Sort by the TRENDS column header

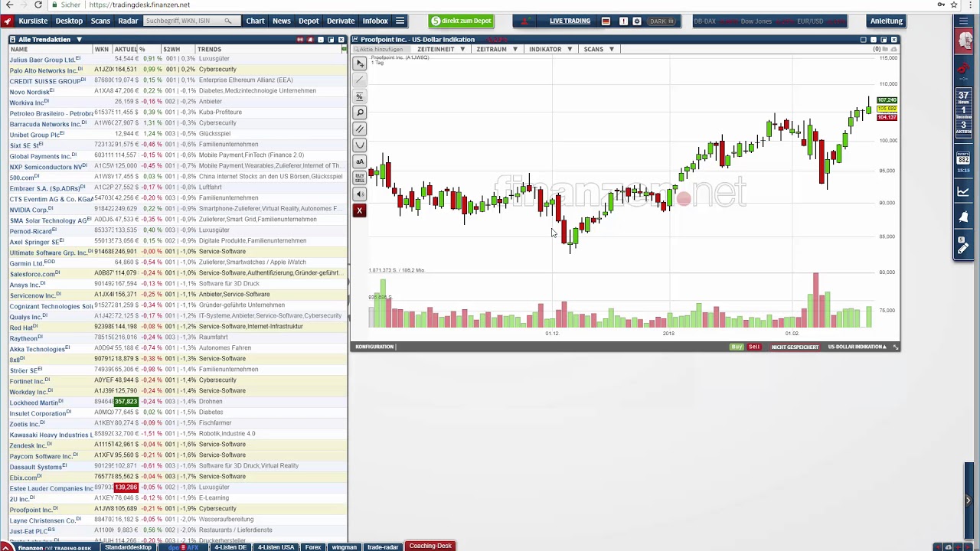point(209,49)
